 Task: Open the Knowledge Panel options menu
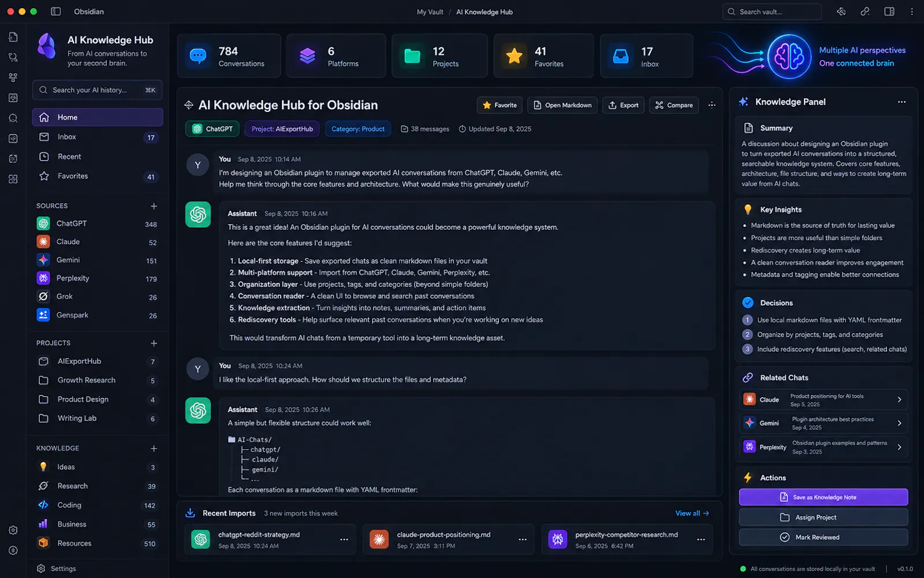point(901,102)
